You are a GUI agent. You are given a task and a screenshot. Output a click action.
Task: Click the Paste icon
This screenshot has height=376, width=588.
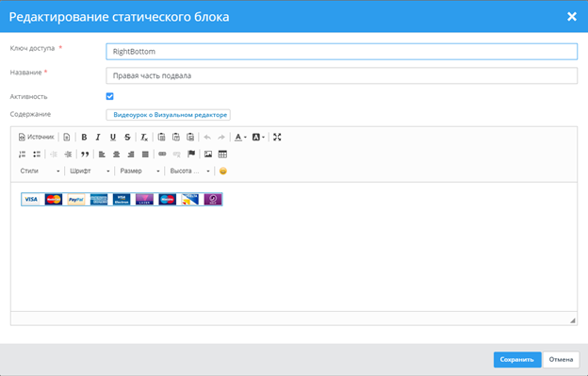(161, 138)
